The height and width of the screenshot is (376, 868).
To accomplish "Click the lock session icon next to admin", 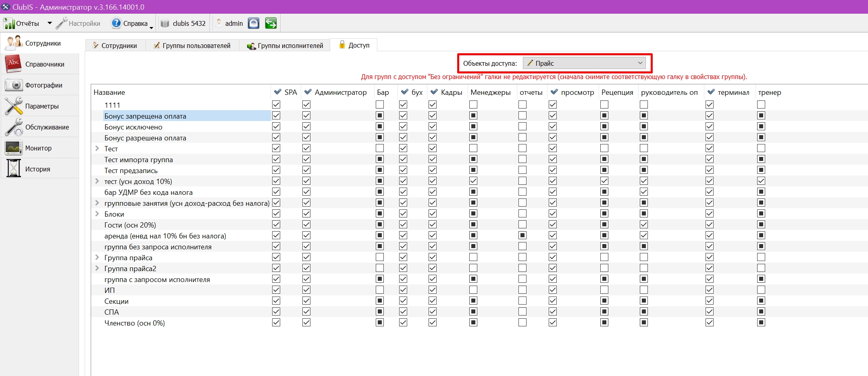I will 254,23.
